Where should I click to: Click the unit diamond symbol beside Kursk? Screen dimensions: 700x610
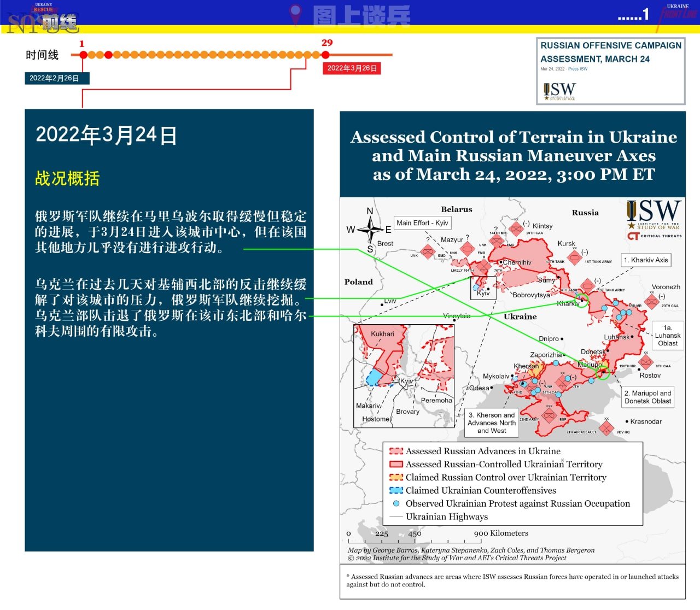(x=574, y=257)
